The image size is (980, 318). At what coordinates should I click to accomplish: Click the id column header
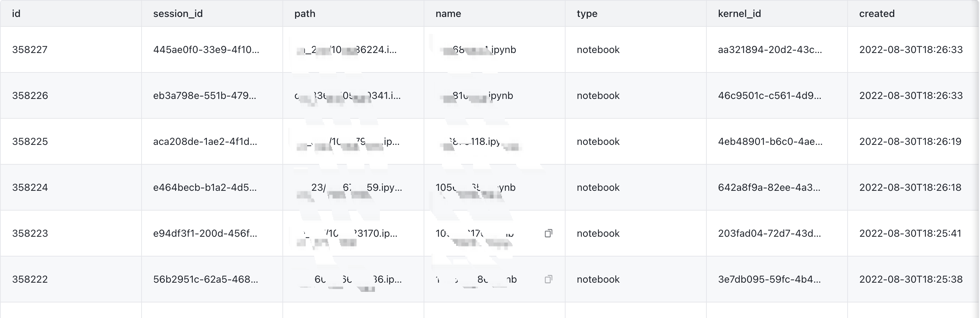pyautogui.click(x=16, y=14)
